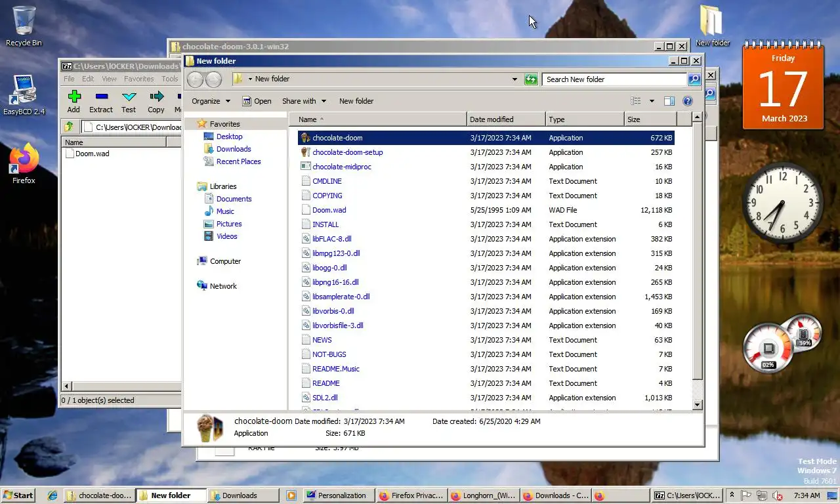Select libsamplerate-0.dll file

click(486, 297)
